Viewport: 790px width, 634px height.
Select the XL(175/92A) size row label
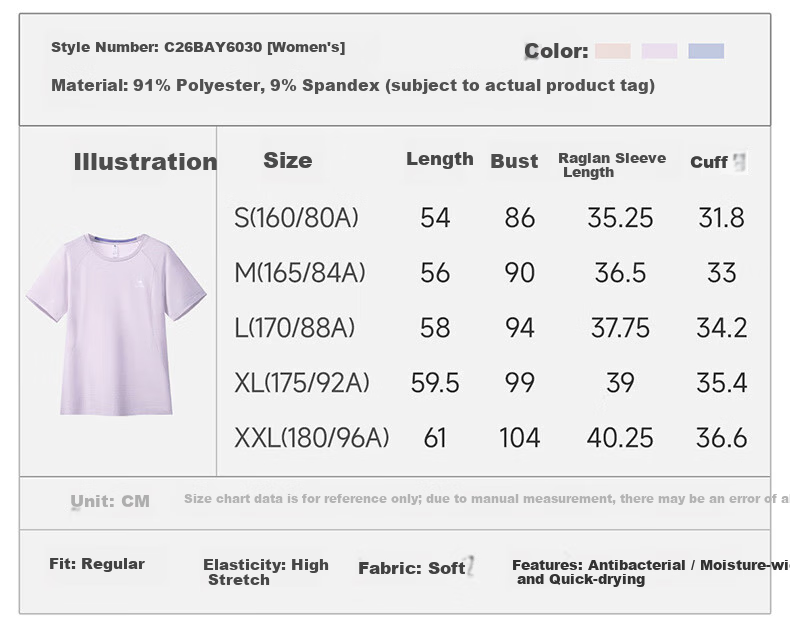click(x=302, y=383)
